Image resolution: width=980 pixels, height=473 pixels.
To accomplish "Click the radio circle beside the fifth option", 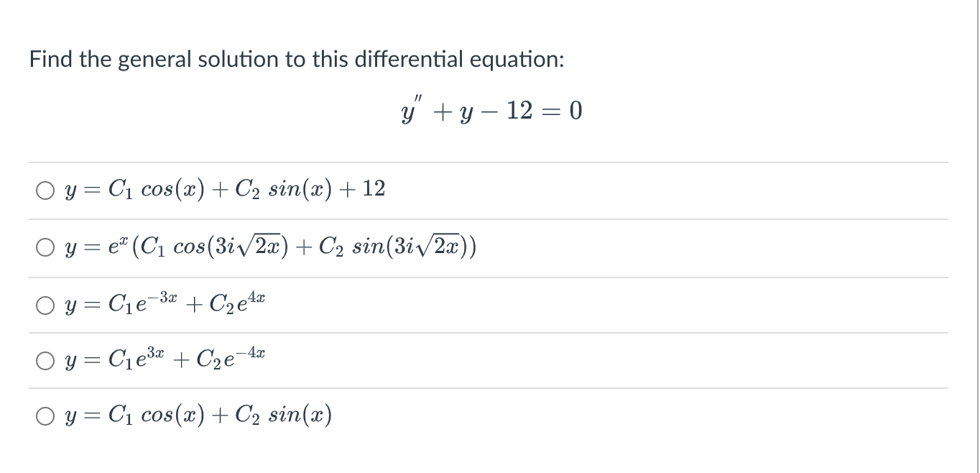I will [45, 415].
